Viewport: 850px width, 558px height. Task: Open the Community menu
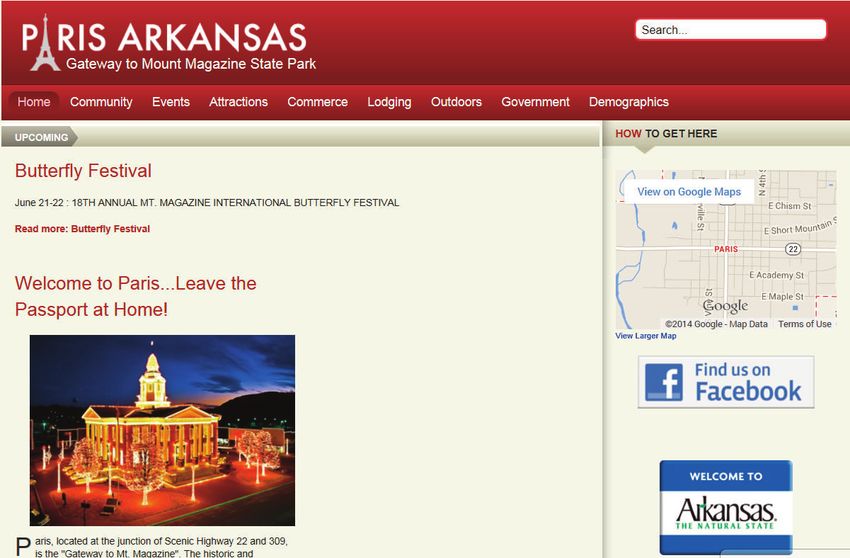[x=101, y=102]
